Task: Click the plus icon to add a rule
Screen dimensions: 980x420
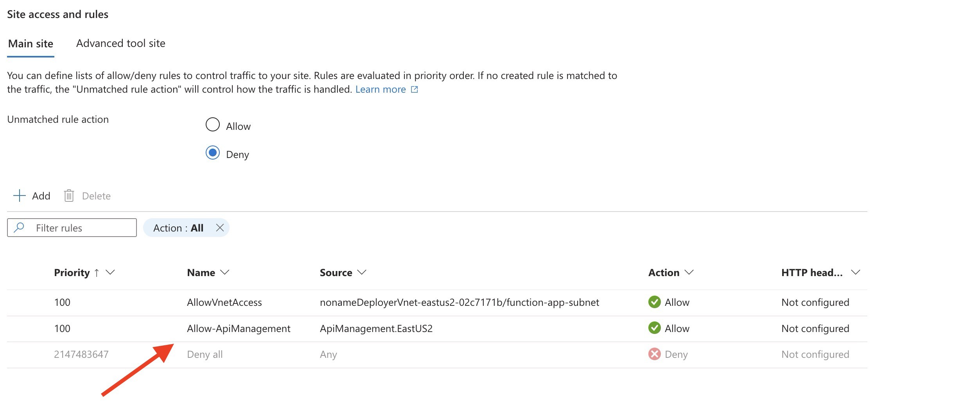Action: (19, 196)
